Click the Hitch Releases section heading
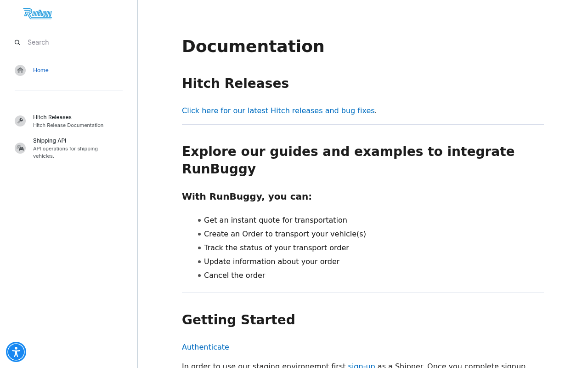 (235, 83)
